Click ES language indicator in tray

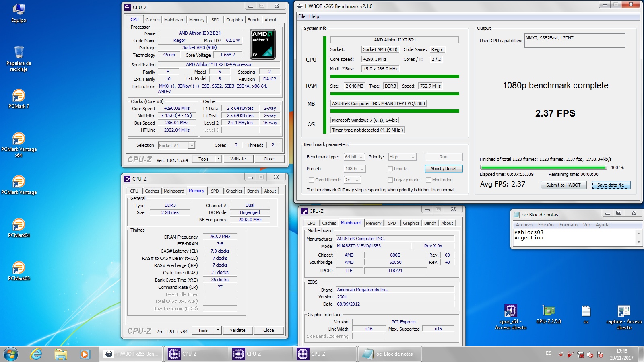pos(549,353)
